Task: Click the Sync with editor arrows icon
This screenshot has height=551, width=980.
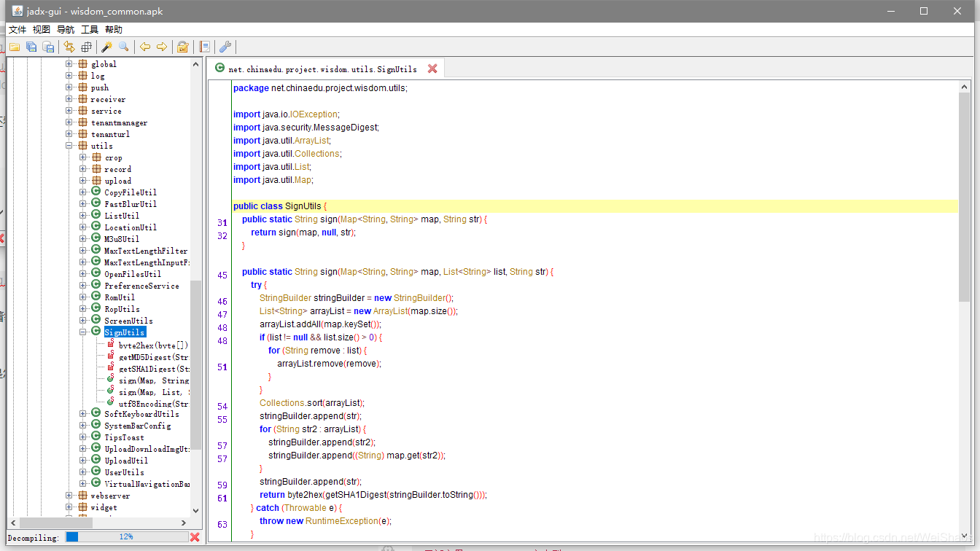Action: tap(69, 47)
